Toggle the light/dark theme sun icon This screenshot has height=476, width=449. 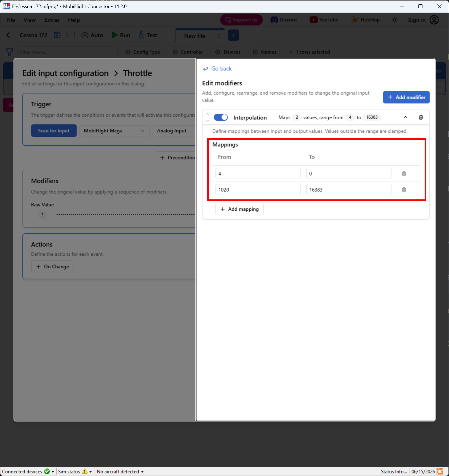(395, 20)
